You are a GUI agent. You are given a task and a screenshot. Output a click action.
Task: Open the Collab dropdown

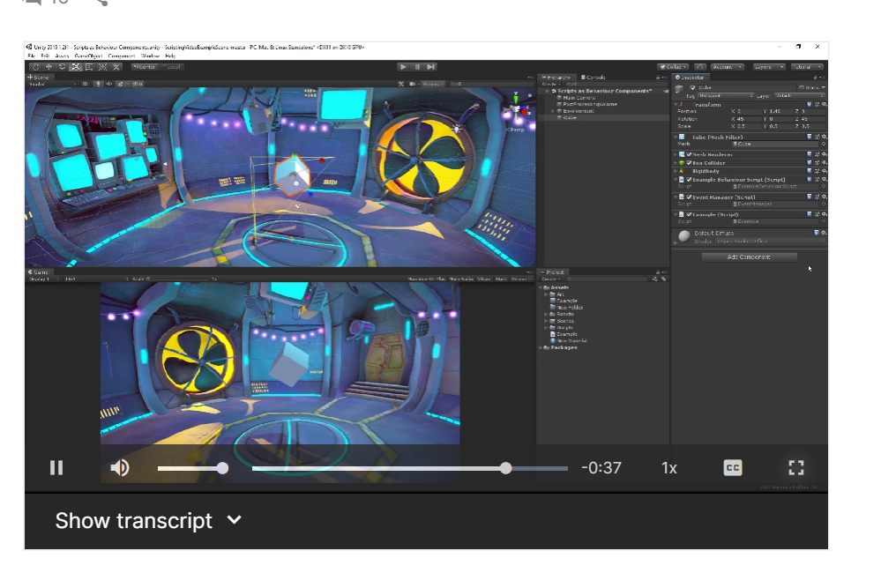pyautogui.click(x=673, y=67)
